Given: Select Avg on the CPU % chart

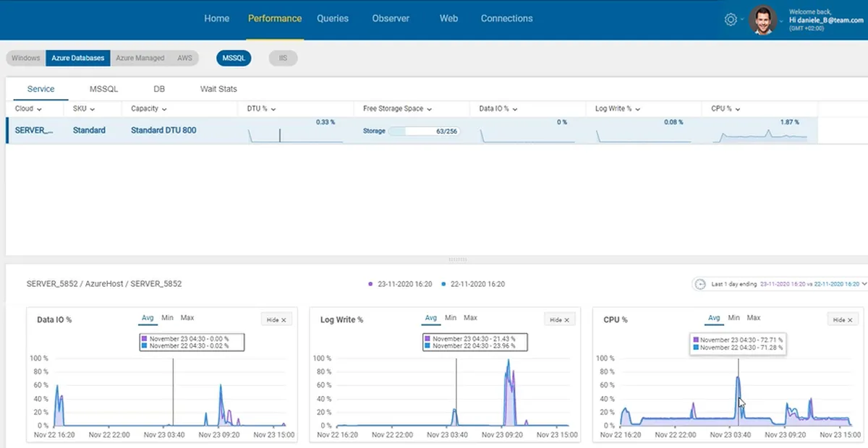Looking at the screenshot, I should tap(714, 318).
